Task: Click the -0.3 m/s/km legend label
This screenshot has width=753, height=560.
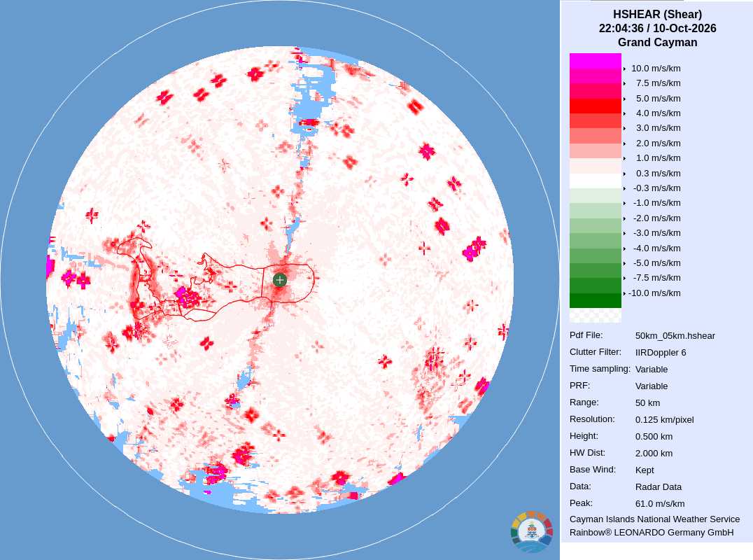Action: click(x=656, y=188)
